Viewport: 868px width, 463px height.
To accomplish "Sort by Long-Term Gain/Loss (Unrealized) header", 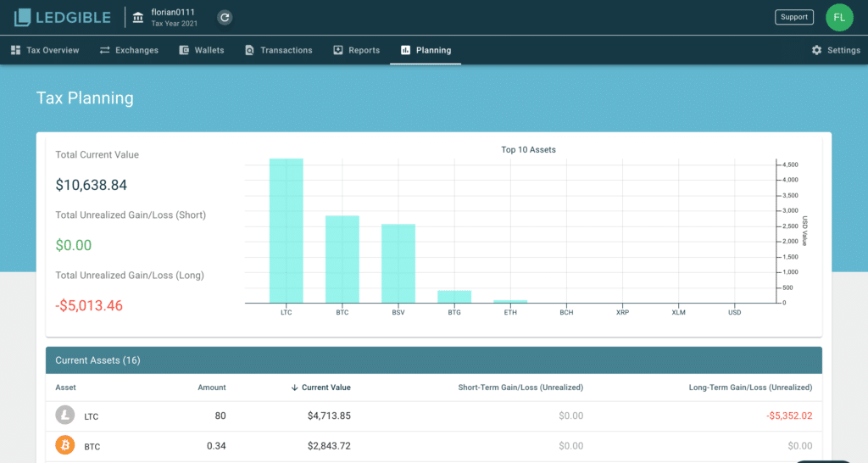I will (x=750, y=388).
